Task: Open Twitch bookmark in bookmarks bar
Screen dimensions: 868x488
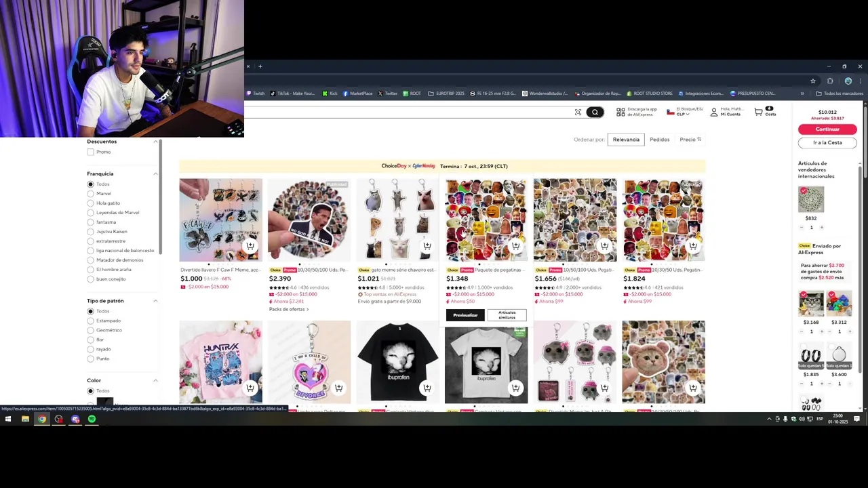Action: (256, 94)
